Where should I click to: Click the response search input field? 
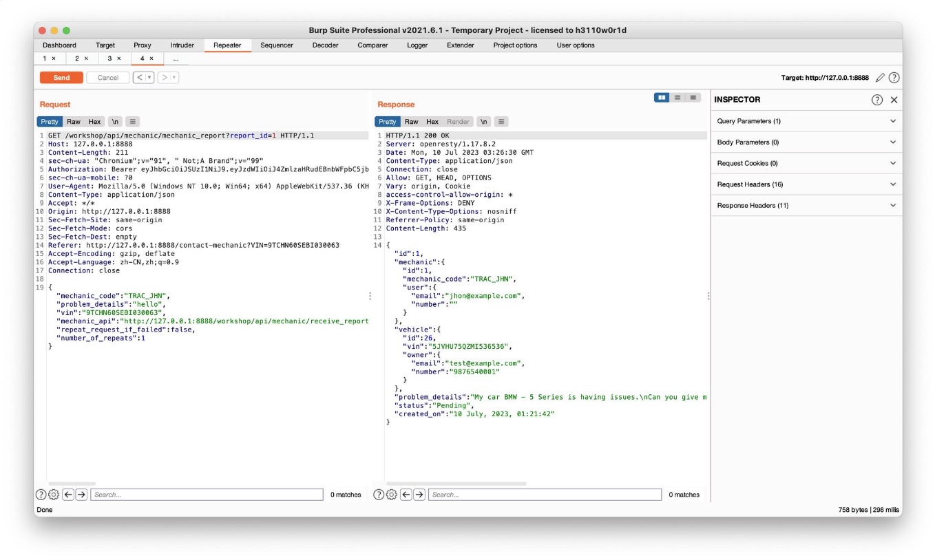pyautogui.click(x=544, y=495)
